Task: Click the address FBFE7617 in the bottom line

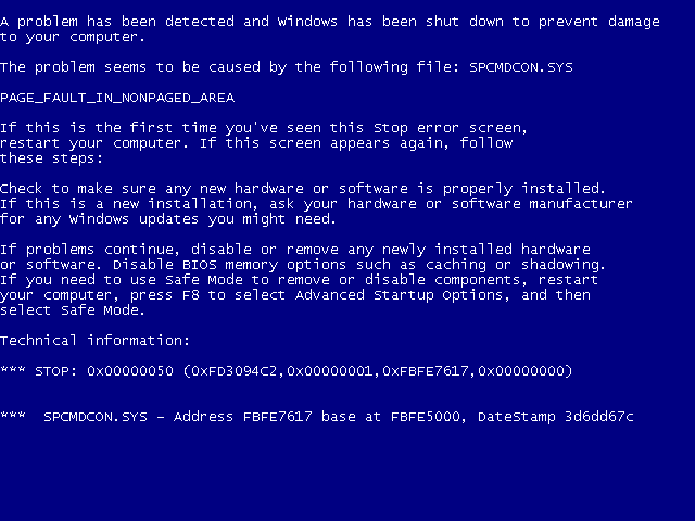Action: (x=277, y=417)
